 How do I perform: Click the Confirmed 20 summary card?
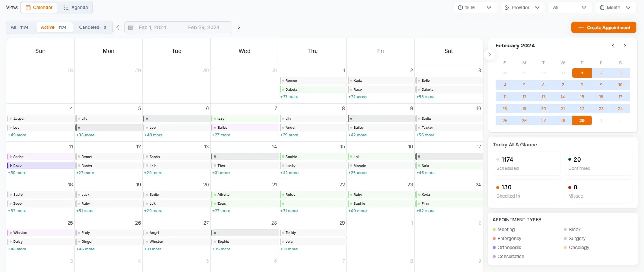point(598,163)
